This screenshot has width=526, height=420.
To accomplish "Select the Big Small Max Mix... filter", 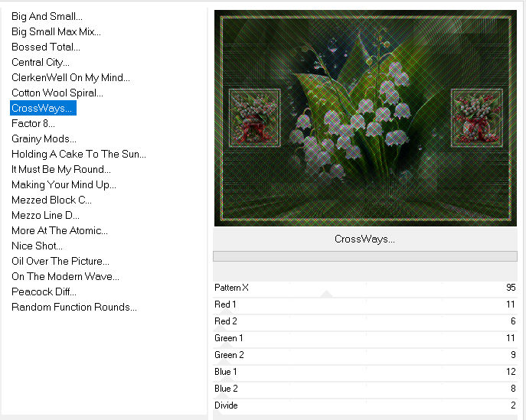I will [56, 32].
